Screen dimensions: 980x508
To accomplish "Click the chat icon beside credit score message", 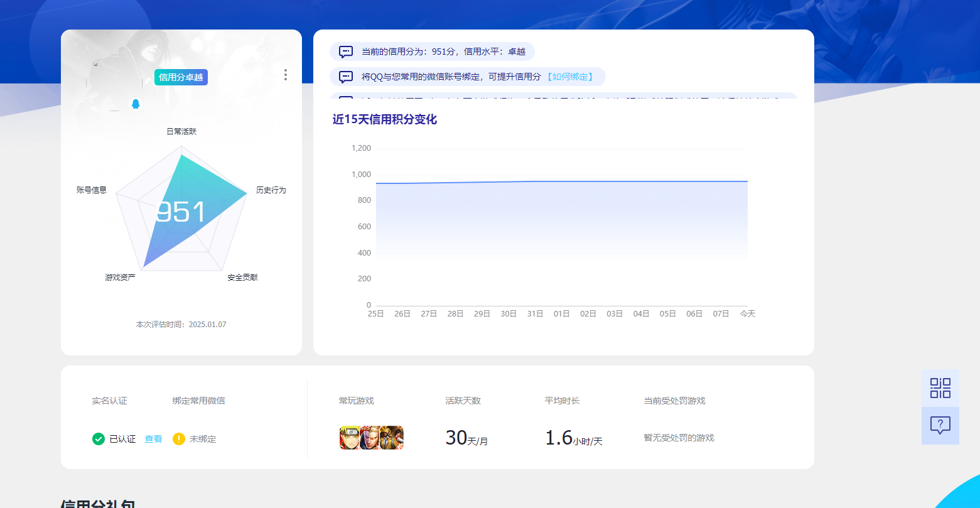I will [x=346, y=51].
